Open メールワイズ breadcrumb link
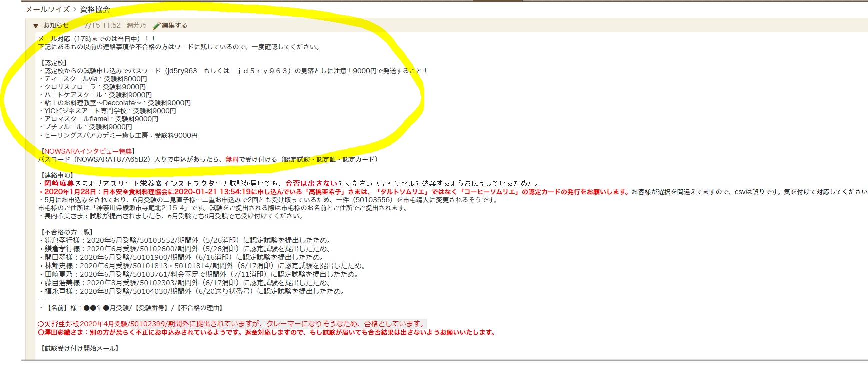This screenshot has width=868, height=367. 48,9
